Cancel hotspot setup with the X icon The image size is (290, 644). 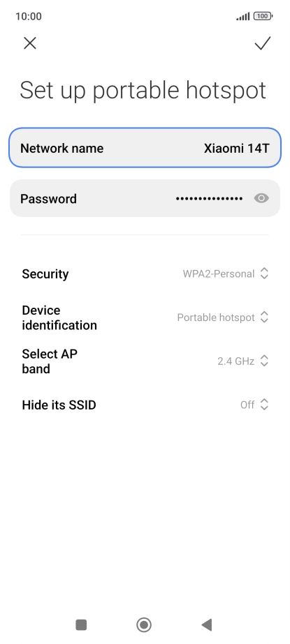[30, 43]
